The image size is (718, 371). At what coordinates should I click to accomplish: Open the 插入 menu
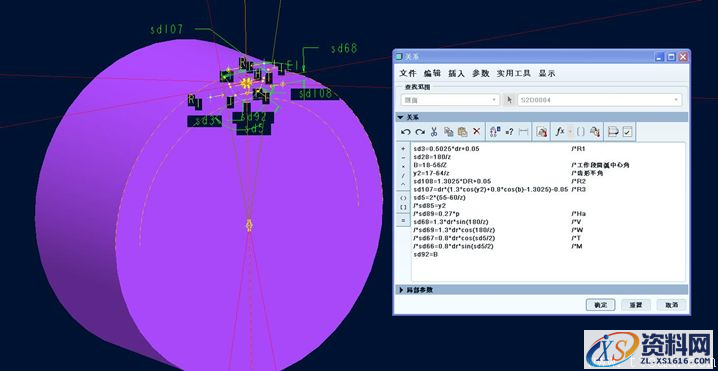(456, 73)
